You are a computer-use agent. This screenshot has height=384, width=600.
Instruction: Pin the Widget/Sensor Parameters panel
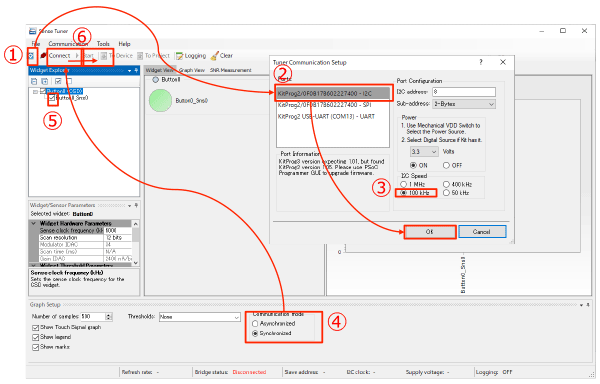[x=136, y=205]
